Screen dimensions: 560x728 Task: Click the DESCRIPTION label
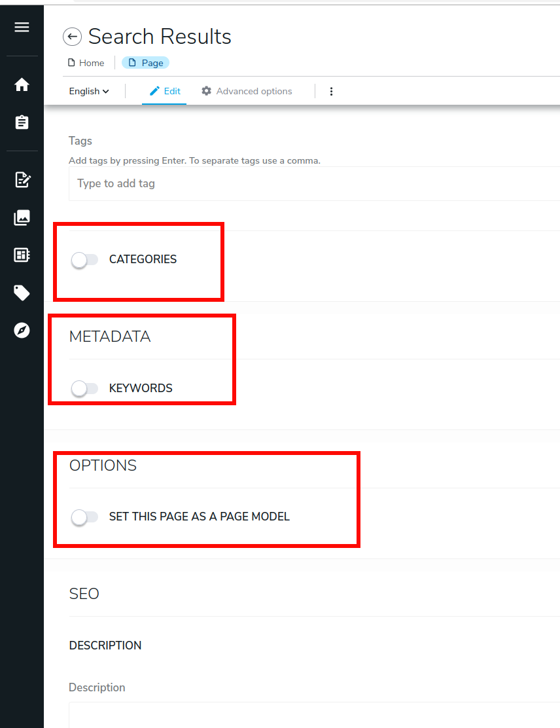click(x=105, y=646)
